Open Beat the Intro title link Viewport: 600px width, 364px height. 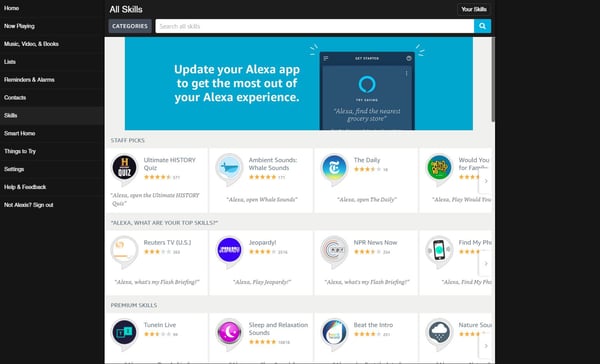click(373, 325)
